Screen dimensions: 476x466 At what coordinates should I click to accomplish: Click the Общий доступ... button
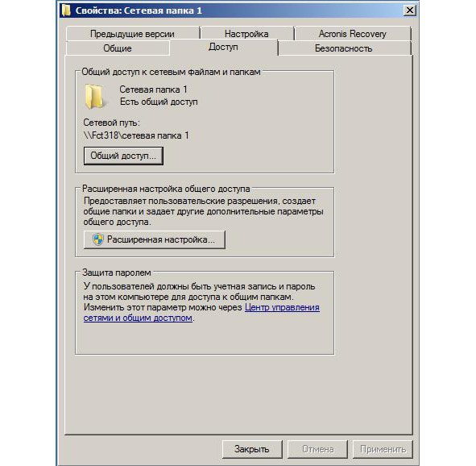123,156
